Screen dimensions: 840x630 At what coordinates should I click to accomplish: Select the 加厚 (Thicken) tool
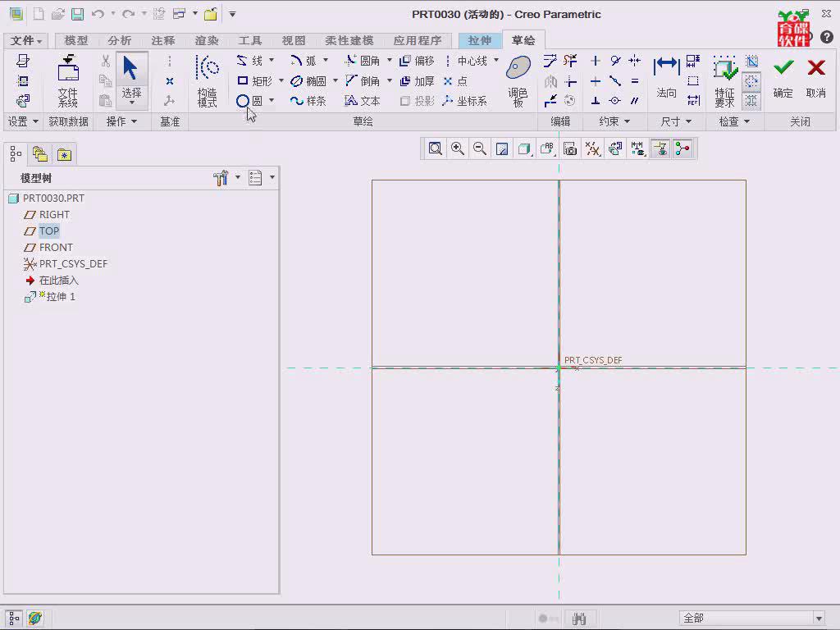417,81
